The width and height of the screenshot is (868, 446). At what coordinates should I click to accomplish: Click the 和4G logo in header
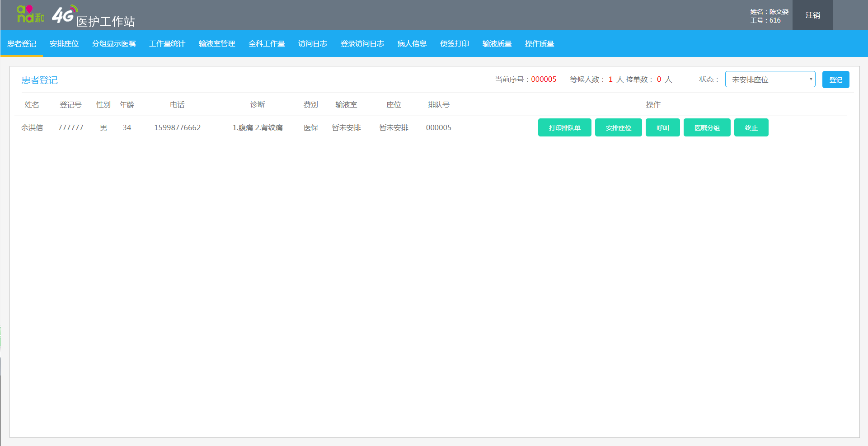pos(47,14)
